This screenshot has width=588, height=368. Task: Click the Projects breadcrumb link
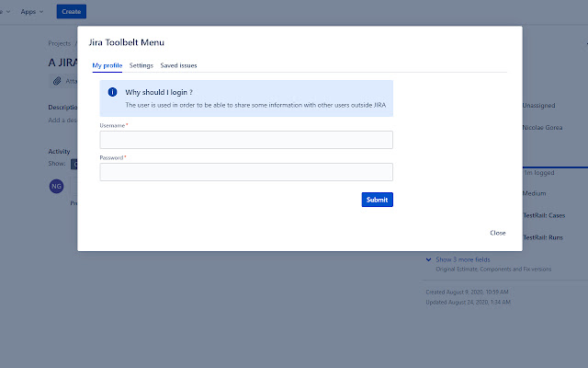[x=59, y=43]
